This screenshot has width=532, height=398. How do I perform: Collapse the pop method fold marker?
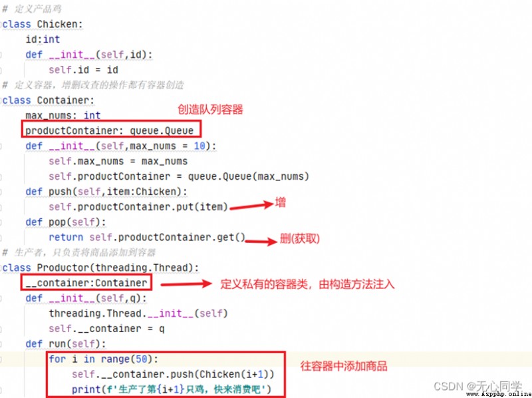click(x=1, y=222)
